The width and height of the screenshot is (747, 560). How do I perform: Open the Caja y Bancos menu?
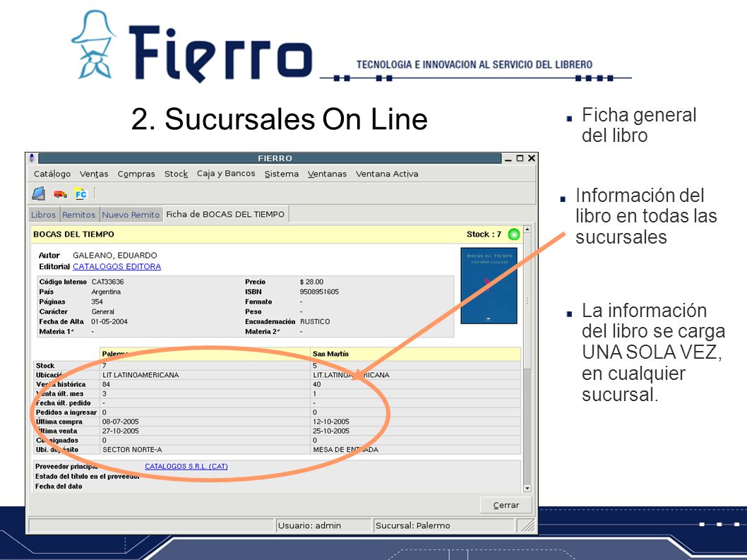(x=227, y=174)
